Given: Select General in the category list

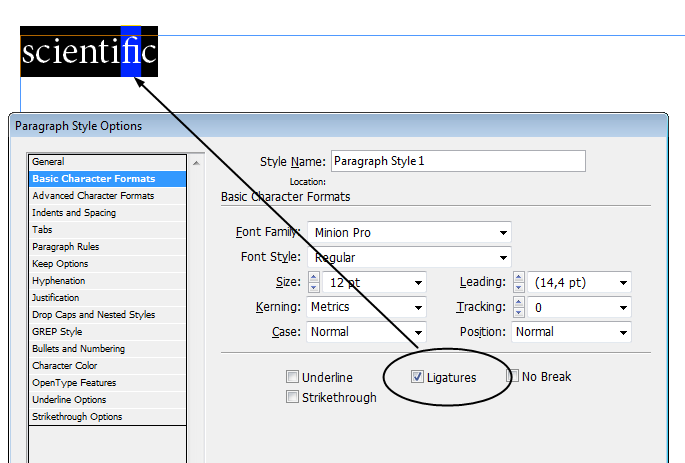Looking at the screenshot, I should [x=107, y=162].
